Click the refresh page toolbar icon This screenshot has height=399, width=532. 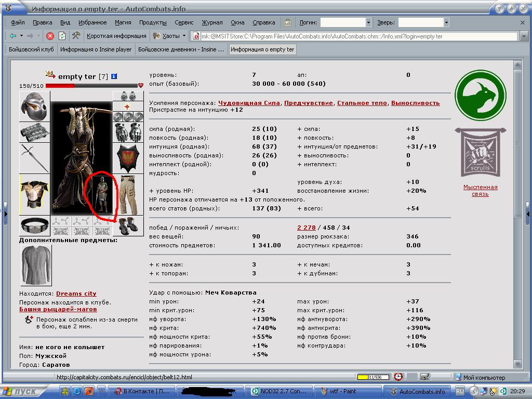[x=62, y=36]
